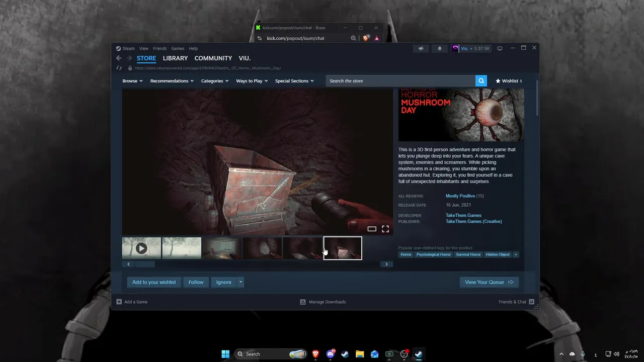
Task: Open the Help menu
Action: (193, 48)
